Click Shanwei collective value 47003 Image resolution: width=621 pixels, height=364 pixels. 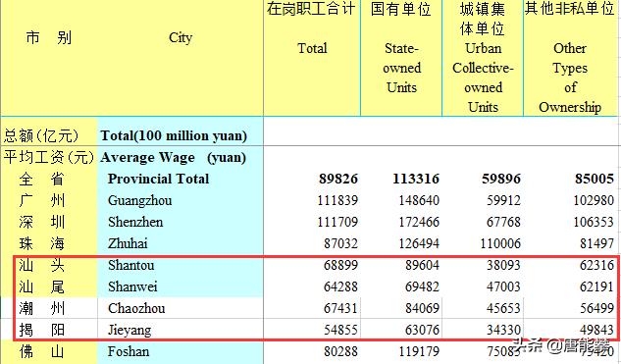coord(503,286)
